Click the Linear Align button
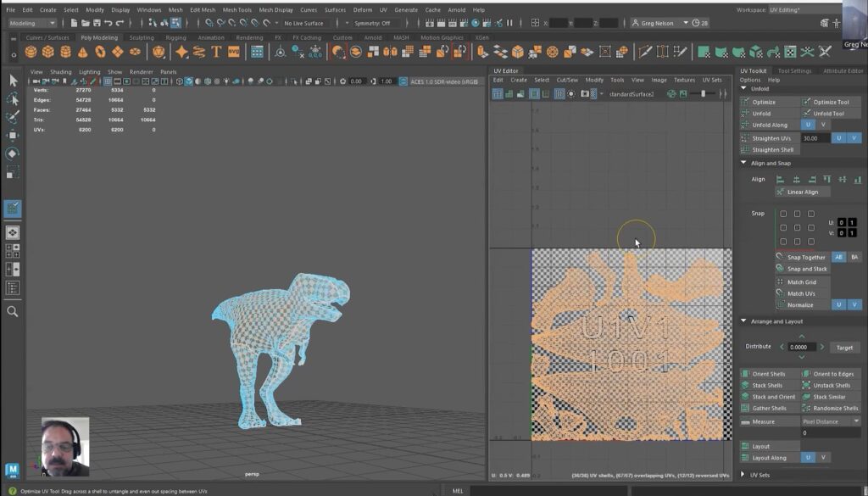 [803, 192]
